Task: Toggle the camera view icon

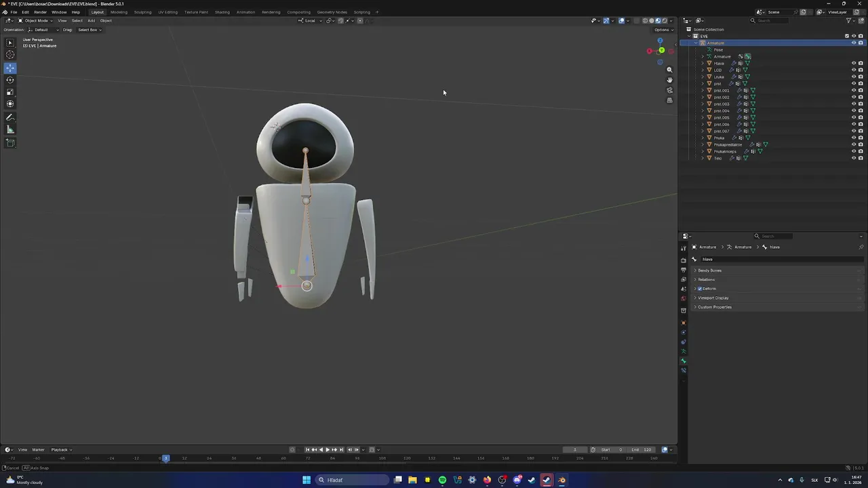Action: coord(669,90)
